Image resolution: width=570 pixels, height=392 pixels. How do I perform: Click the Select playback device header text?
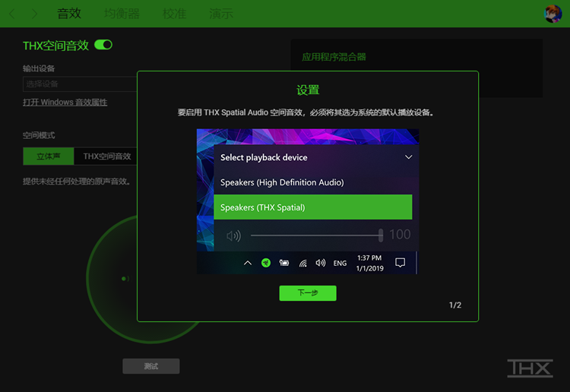[264, 157]
